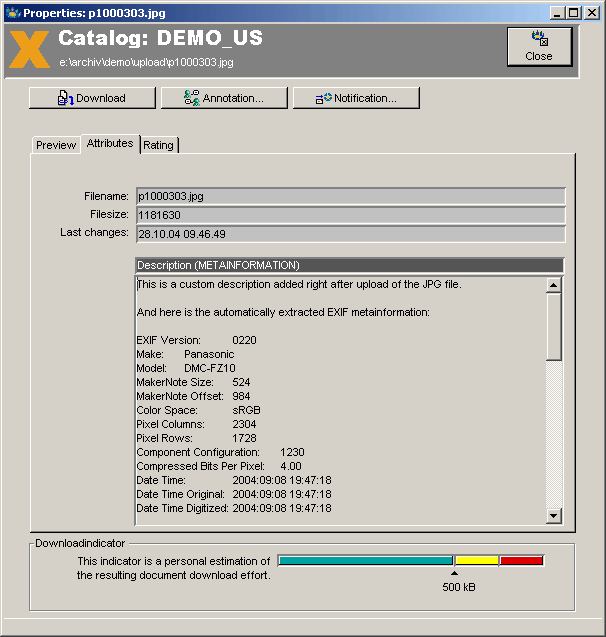Image resolution: width=606 pixels, height=637 pixels.
Task: Click the orange X catalog logo
Action: pos(29,48)
